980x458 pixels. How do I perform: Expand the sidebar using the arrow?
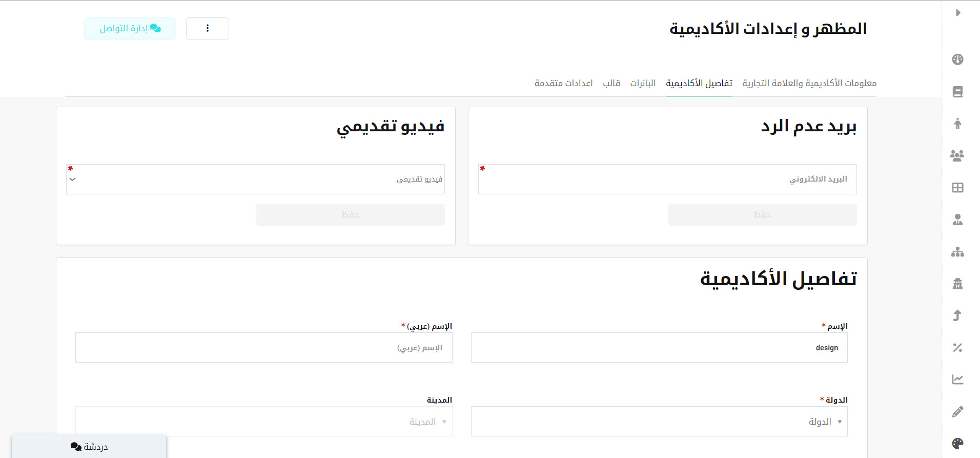(958, 13)
